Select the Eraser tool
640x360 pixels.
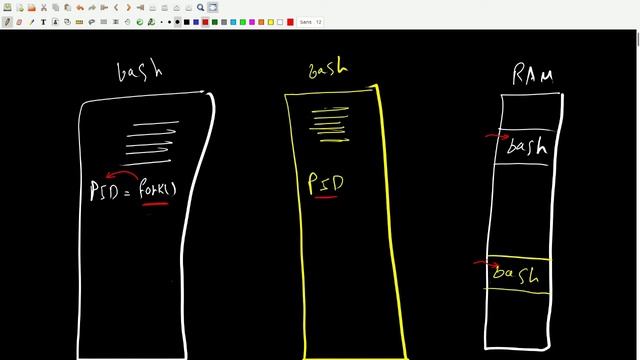[19, 22]
